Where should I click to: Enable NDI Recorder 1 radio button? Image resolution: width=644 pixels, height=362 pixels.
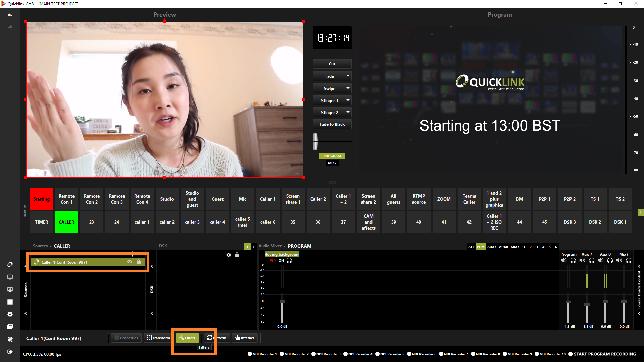coord(250,354)
